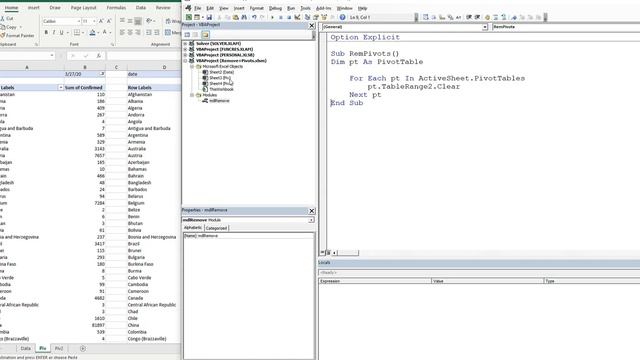The image size is (640, 360).
Task: Click the Borders icon in Excel ribbon
Action: 76,32
